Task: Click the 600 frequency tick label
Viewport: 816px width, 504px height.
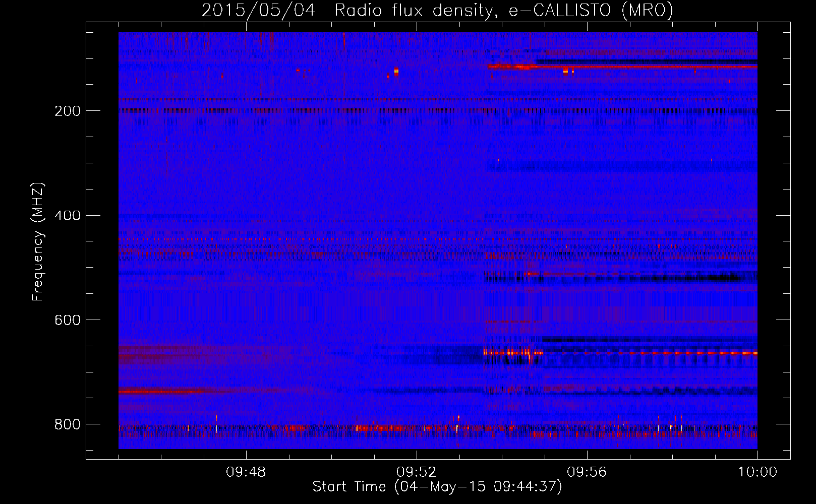Action: pos(67,320)
